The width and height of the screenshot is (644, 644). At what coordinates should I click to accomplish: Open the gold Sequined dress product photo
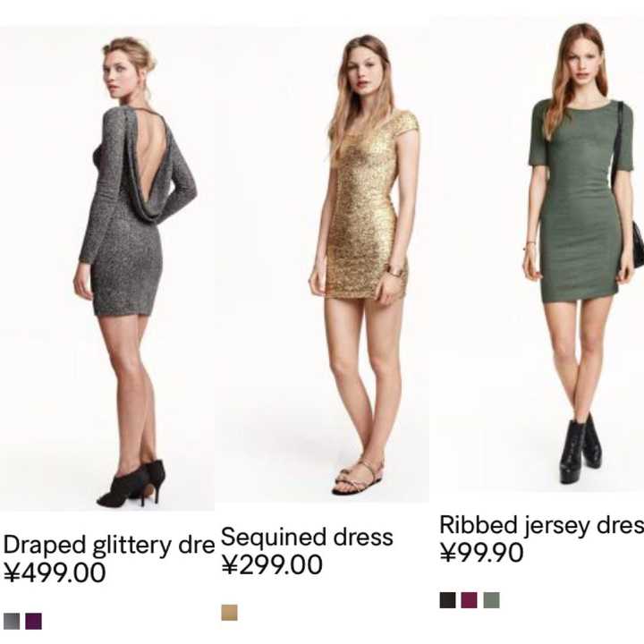click(322, 265)
